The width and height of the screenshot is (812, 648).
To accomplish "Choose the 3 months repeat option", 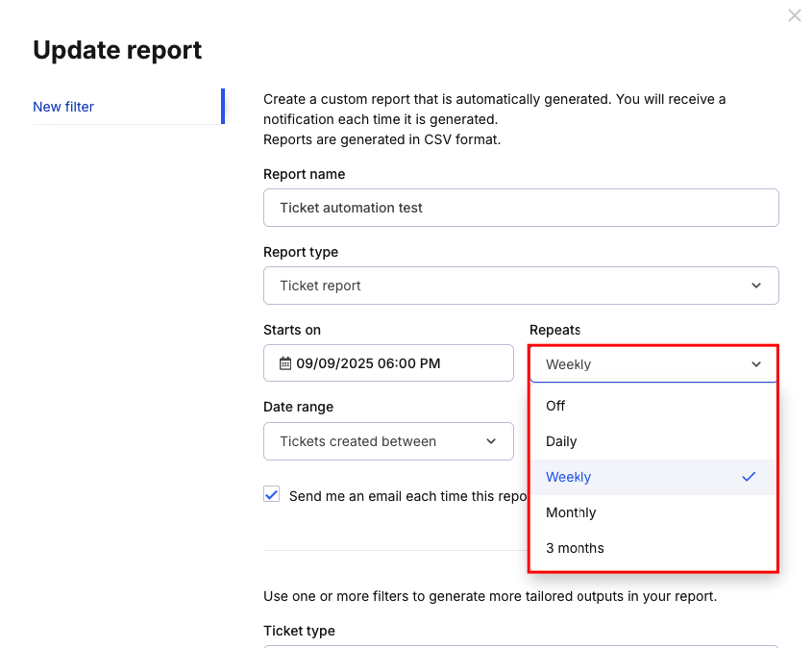I will (653, 548).
